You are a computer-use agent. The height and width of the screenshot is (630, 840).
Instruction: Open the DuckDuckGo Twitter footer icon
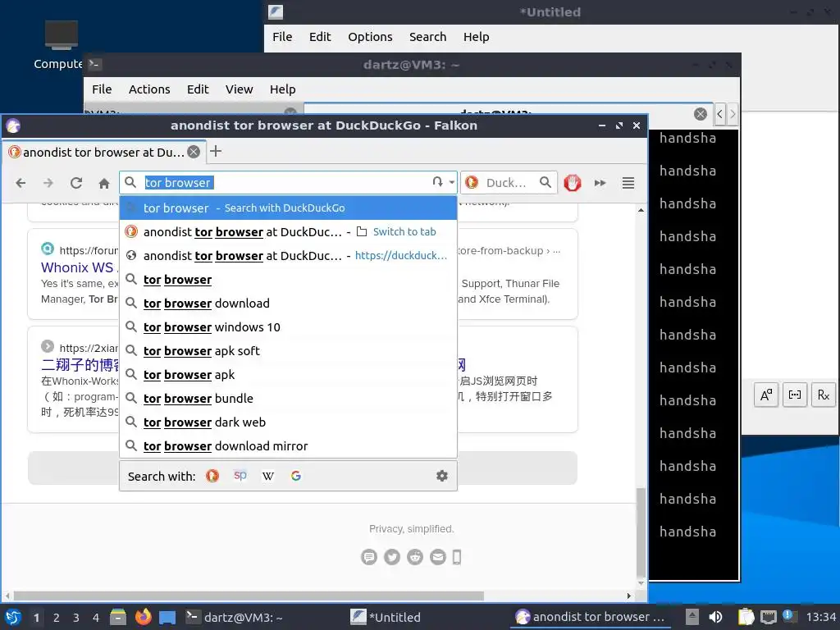[392, 557]
